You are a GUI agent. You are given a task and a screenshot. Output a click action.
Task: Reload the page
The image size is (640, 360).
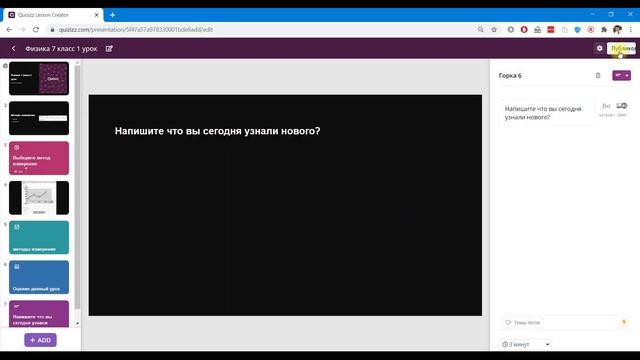point(36,29)
